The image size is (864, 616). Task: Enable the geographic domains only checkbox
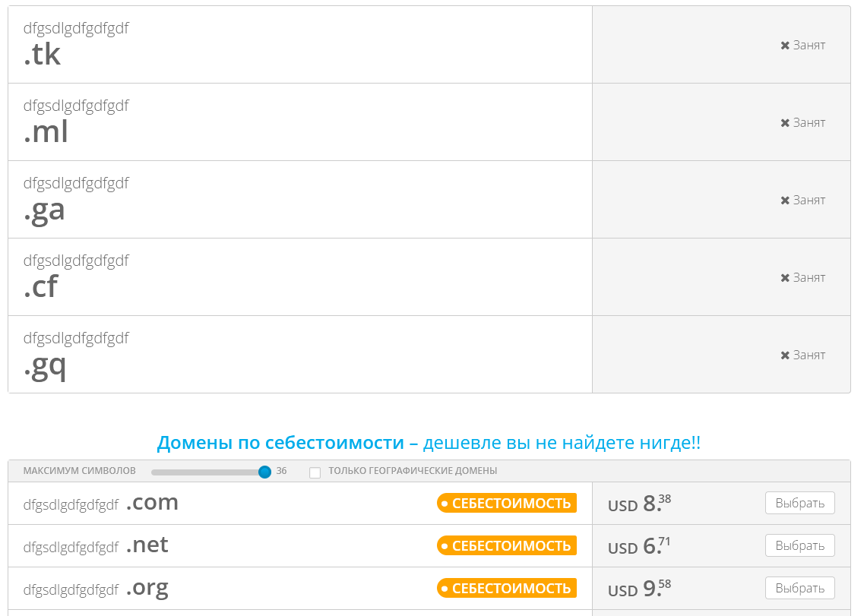(x=315, y=472)
